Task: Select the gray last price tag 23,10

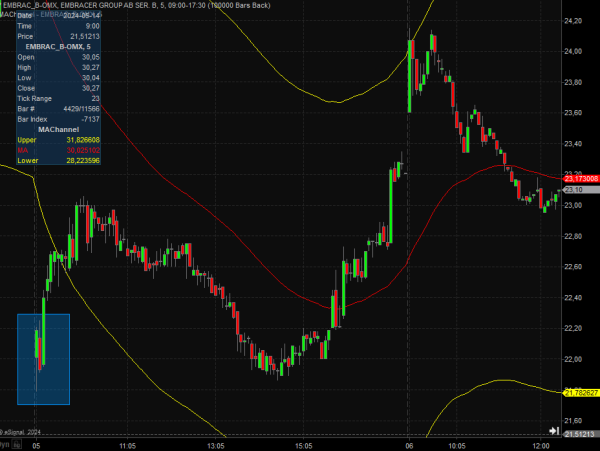Action: [x=582, y=190]
